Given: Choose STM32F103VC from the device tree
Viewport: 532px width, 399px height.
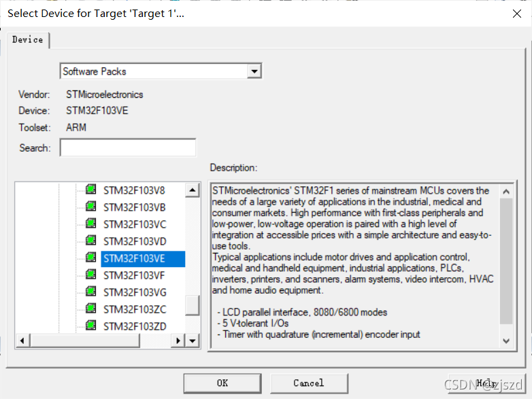Looking at the screenshot, I should (x=135, y=224).
